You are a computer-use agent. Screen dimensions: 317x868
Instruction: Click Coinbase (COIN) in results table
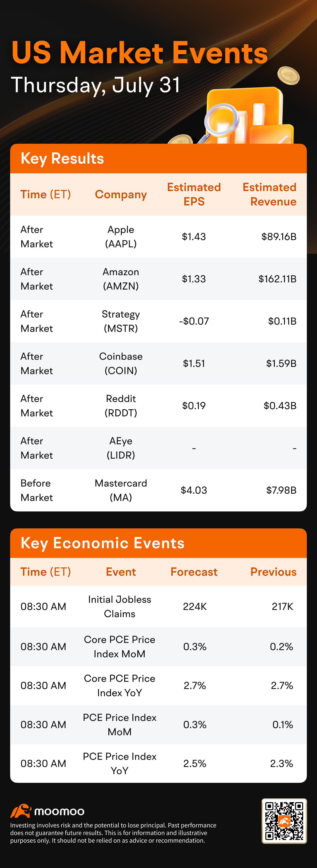pos(121,363)
